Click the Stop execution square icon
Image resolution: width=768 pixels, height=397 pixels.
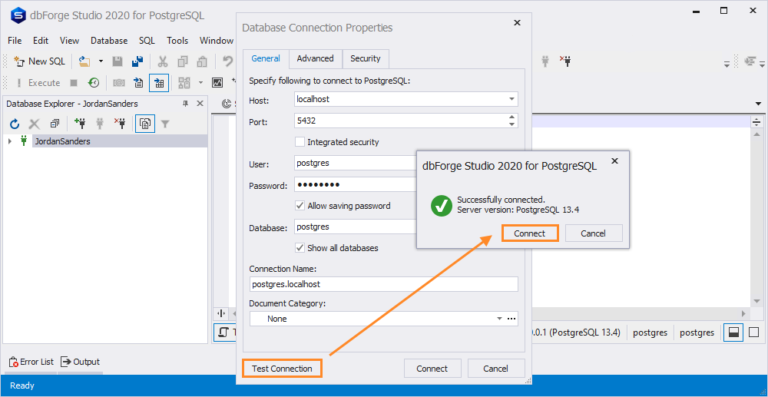73,83
